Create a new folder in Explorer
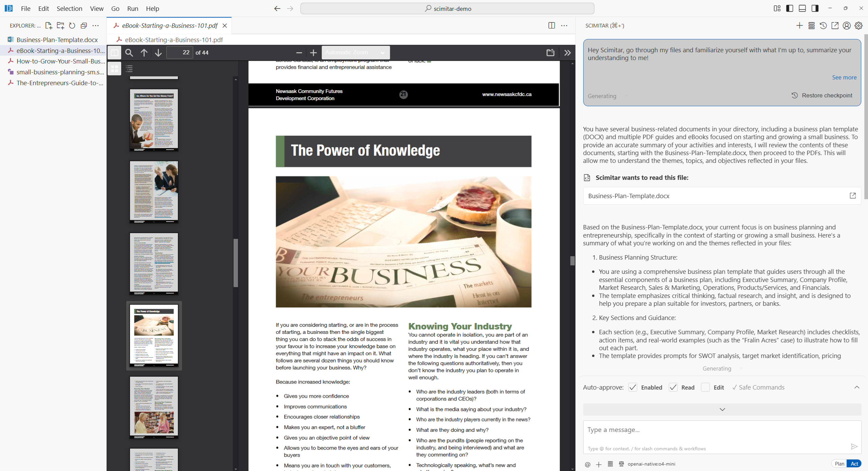This screenshot has height=471, width=868. (x=60, y=25)
